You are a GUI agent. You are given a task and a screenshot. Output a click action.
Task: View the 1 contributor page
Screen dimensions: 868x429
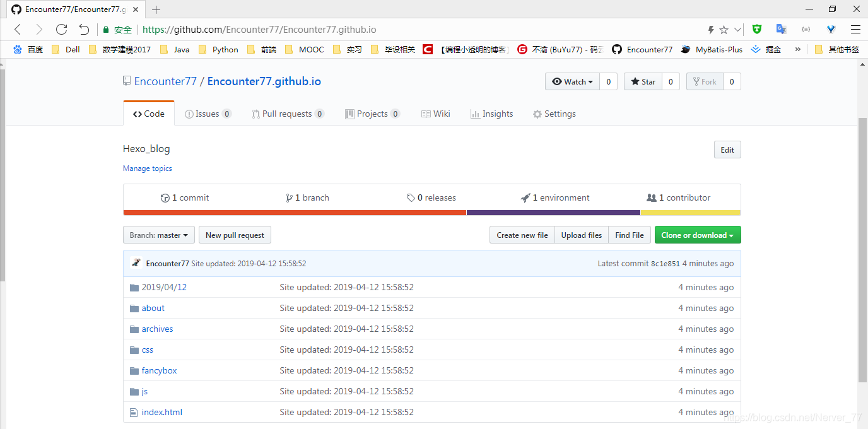point(679,197)
